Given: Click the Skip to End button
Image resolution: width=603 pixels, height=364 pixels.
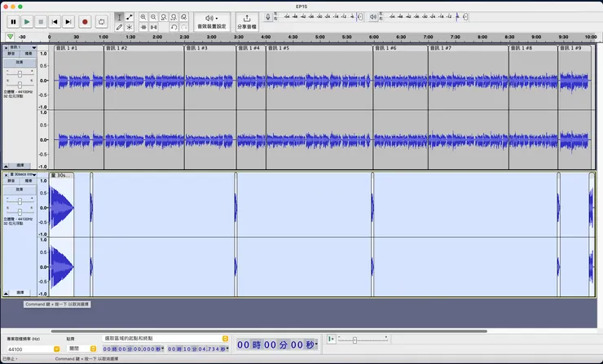Looking at the screenshot, I should click(x=68, y=22).
